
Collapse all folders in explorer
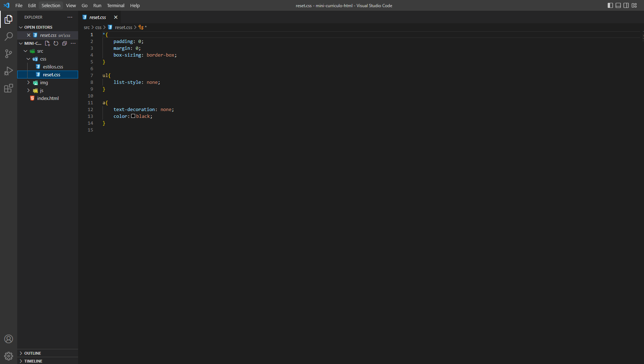65,43
